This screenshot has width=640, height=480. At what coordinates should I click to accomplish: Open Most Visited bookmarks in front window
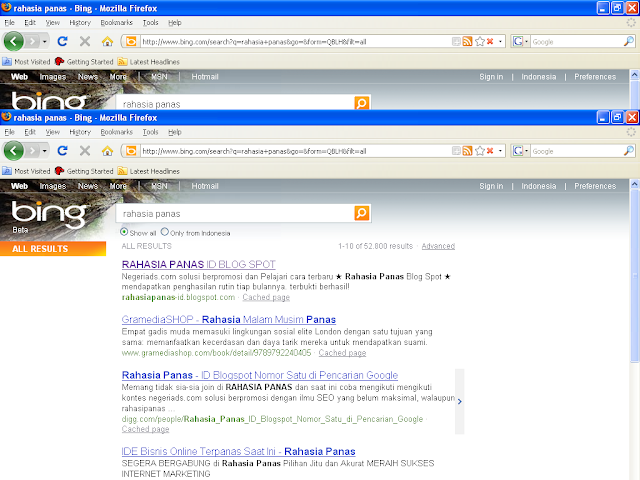point(27,171)
